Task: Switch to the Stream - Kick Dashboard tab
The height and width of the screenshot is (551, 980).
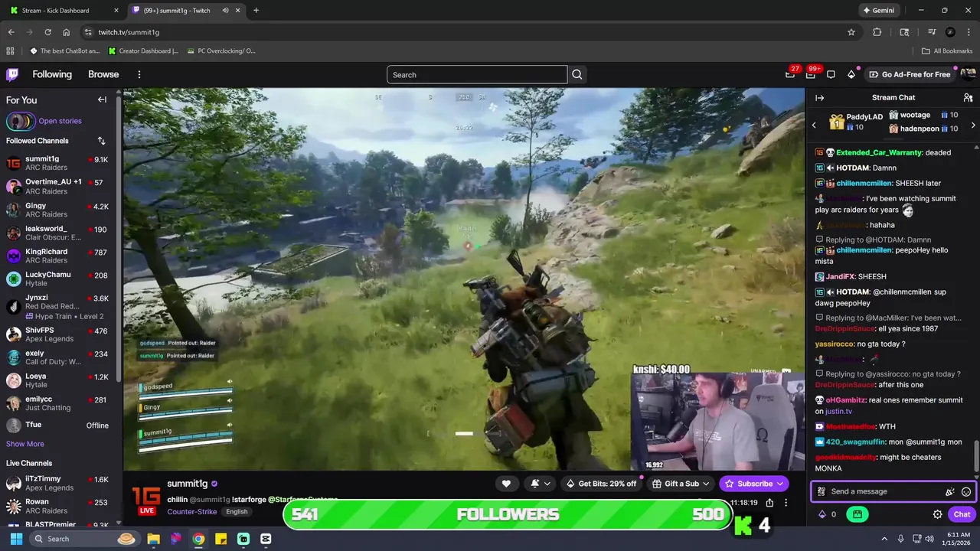Action: pyautogui.click(x=64, y=11)
